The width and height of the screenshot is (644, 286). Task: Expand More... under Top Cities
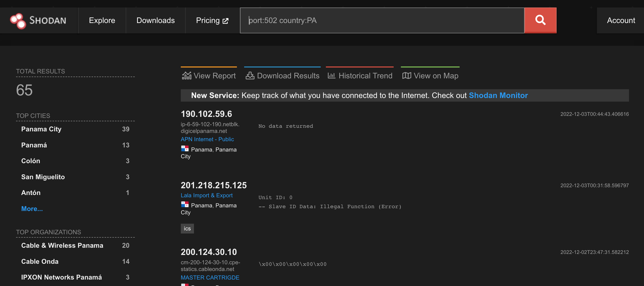pos(32,209)
